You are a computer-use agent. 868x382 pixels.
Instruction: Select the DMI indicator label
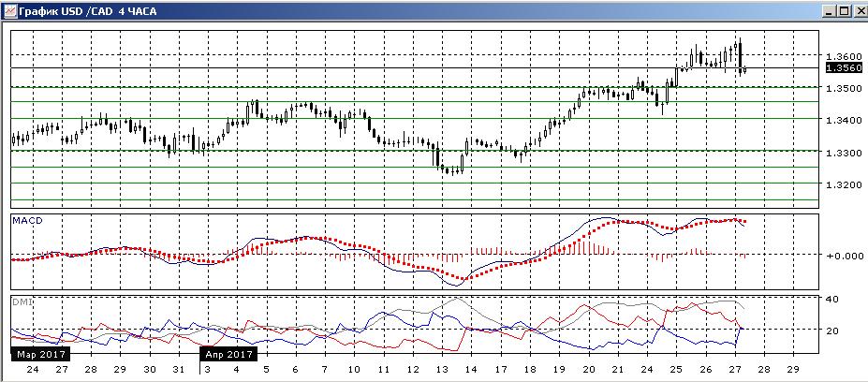click(22, 302)
